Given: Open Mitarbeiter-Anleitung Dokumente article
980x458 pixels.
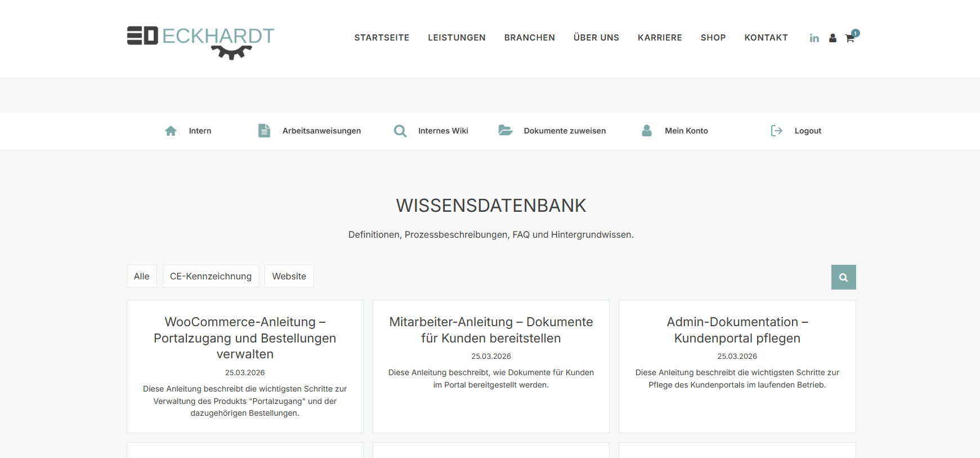Looking at the screenshot, I should pos(491,330).
